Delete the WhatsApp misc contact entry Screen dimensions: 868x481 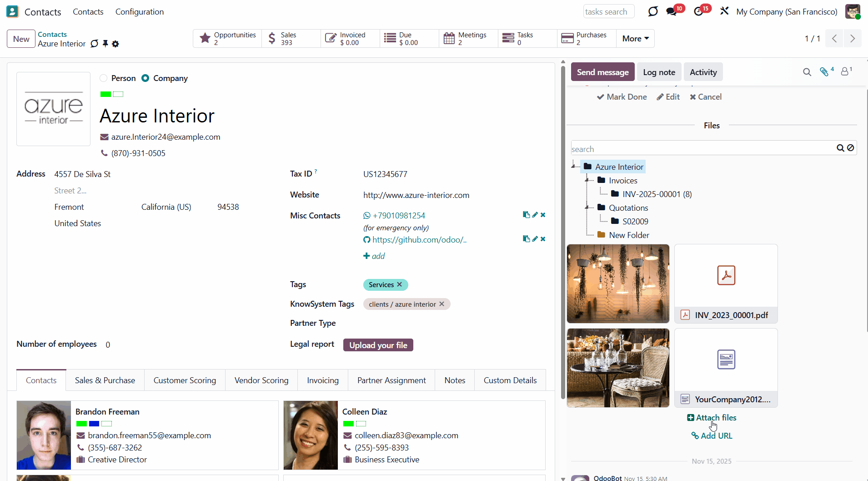(x=543, y=215)
